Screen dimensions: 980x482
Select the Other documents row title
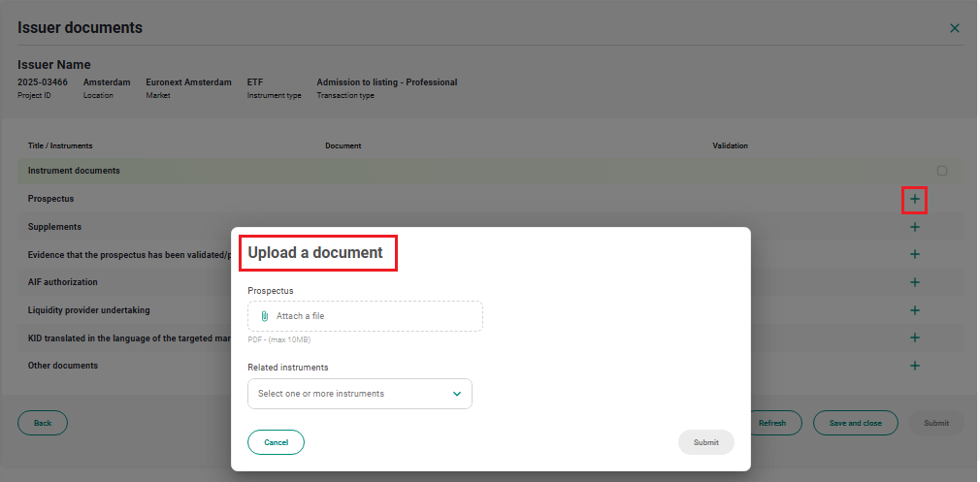point(62,366)
